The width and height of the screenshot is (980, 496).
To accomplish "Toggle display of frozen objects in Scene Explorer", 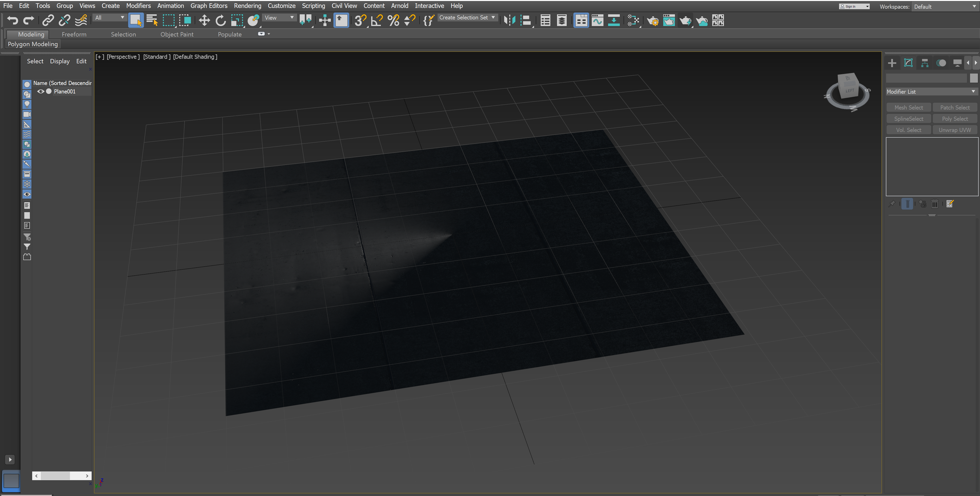I will (27, 185).
